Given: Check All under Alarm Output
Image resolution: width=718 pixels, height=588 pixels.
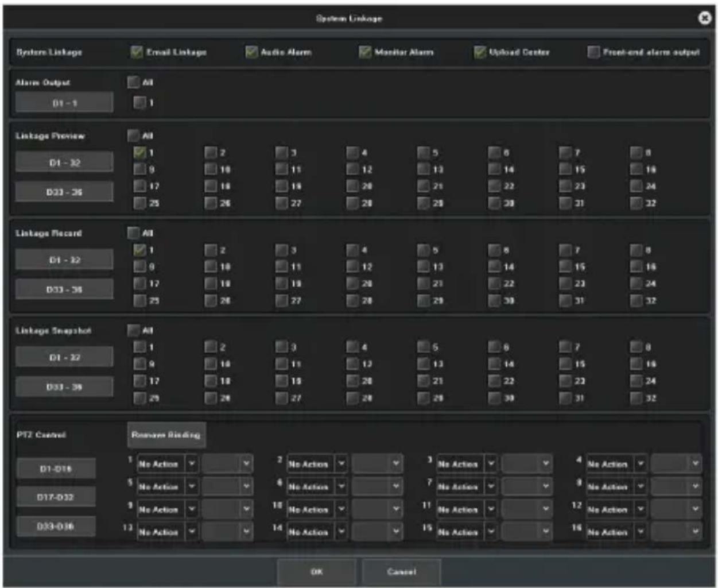Looking at the screenshot, I should tap(133, 82).
